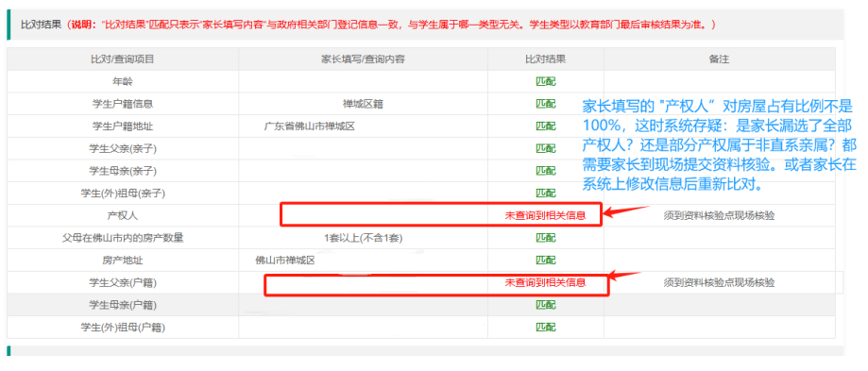Image resolution: width=868 pixels, height=371 pixels.
Task: Click the 学生户籍地址 row label
Action: click(123, 126)
